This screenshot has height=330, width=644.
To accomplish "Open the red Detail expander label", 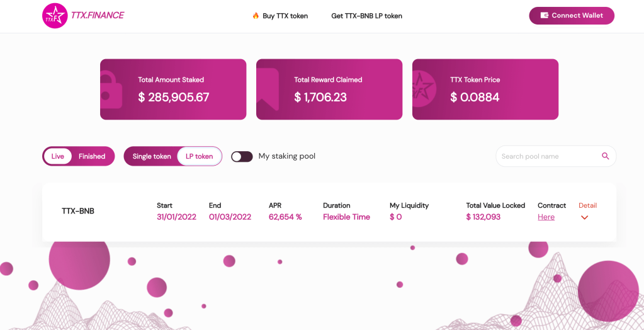I will (587, 205).
